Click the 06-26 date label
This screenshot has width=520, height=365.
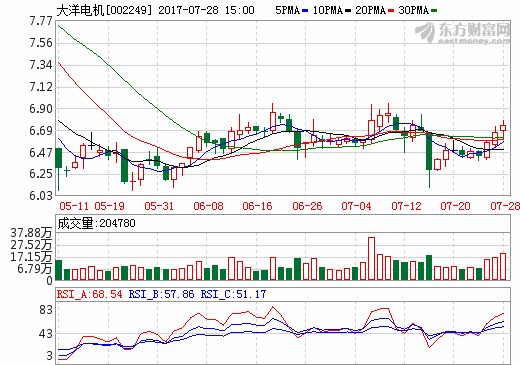coord(307,206)
